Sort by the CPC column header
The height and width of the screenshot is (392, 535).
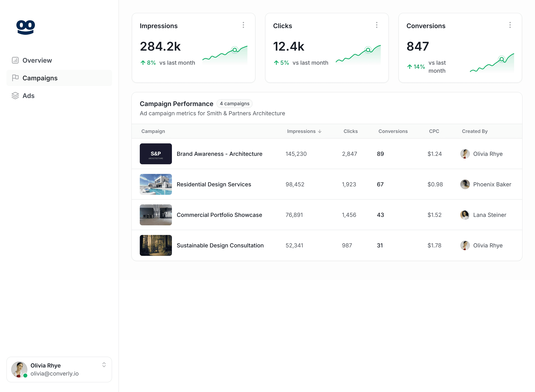pos(434,131)
